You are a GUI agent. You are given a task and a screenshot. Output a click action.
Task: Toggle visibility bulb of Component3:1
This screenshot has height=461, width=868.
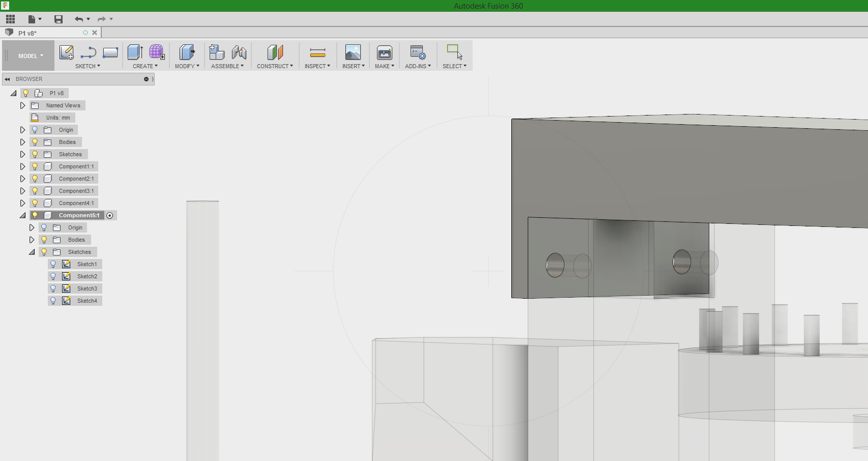pos(35,191)
